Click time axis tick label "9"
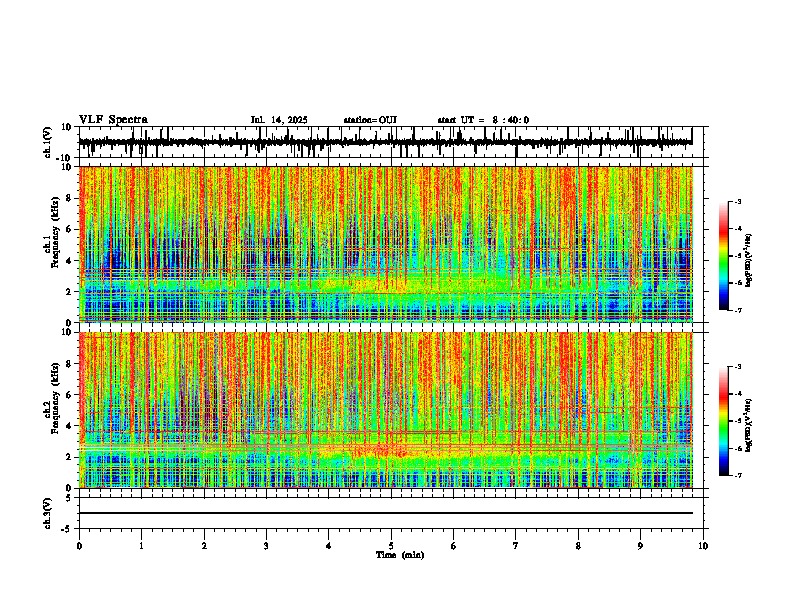The width and height of the screenshot is (792, 612). (x=640, y=546)
